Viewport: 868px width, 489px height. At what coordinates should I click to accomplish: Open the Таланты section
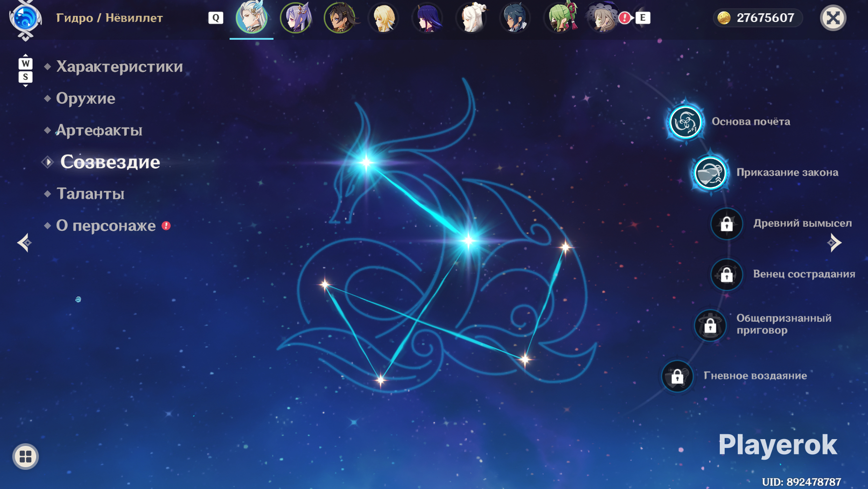(91, 194)
